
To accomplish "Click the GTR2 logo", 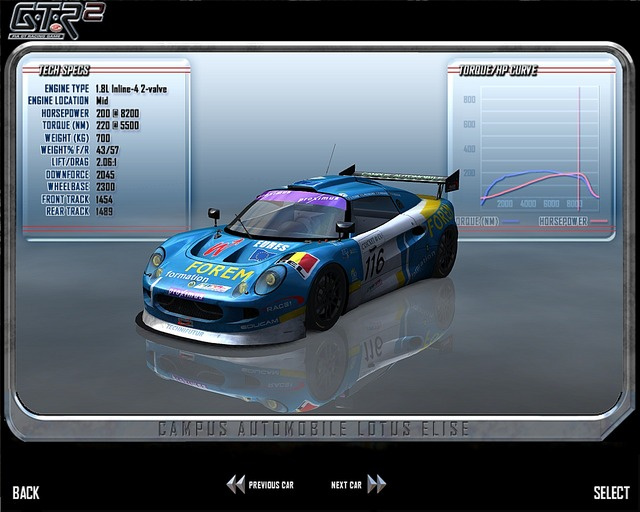I will pos(57,20).
